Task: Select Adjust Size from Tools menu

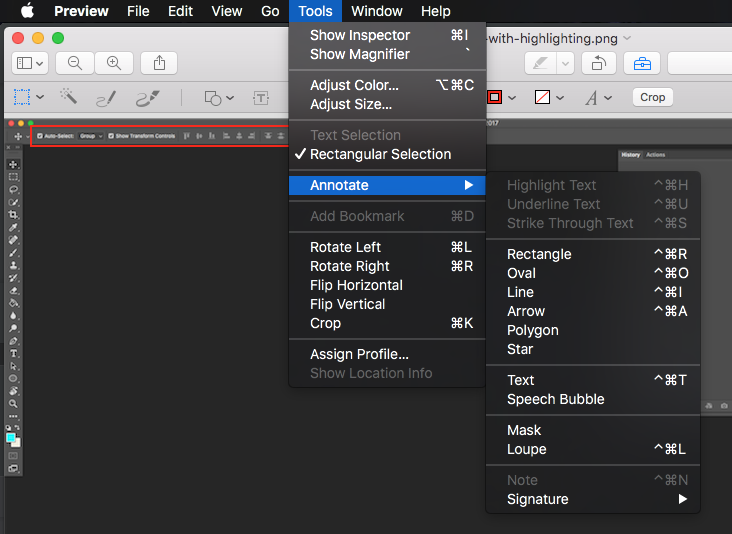Action: [x=387, y=104]
